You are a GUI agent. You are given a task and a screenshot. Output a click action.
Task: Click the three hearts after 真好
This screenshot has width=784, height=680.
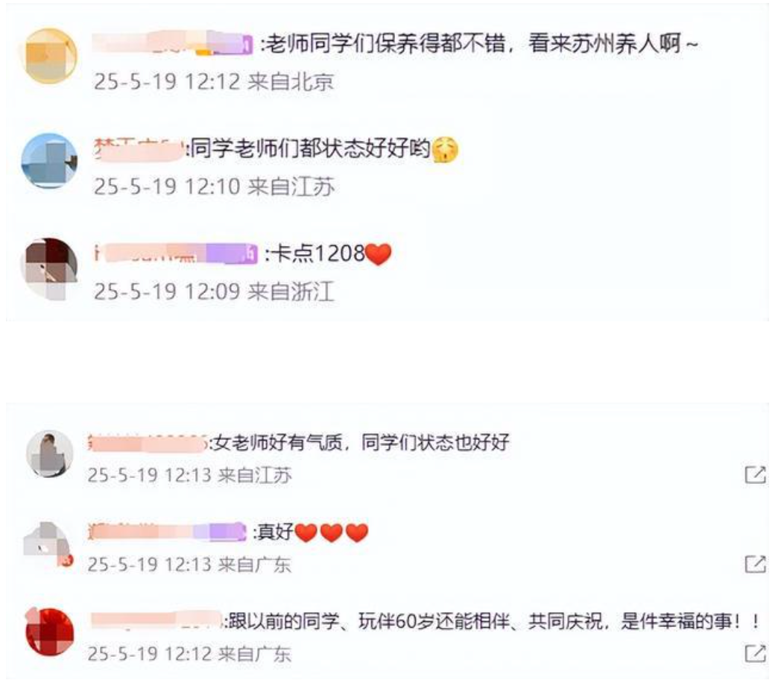[332, 532]
